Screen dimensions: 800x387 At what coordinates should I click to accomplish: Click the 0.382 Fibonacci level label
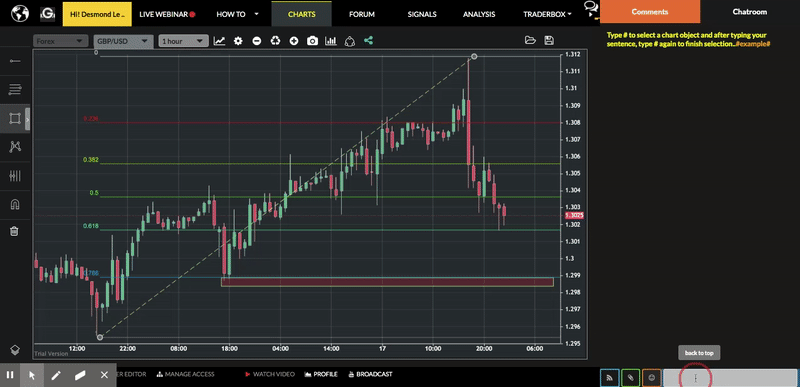91,160
